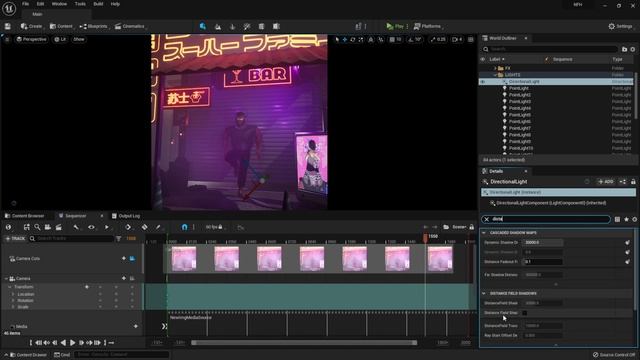Open the viewport Show menu
The image size is (640, 360).
click(79, 39)
